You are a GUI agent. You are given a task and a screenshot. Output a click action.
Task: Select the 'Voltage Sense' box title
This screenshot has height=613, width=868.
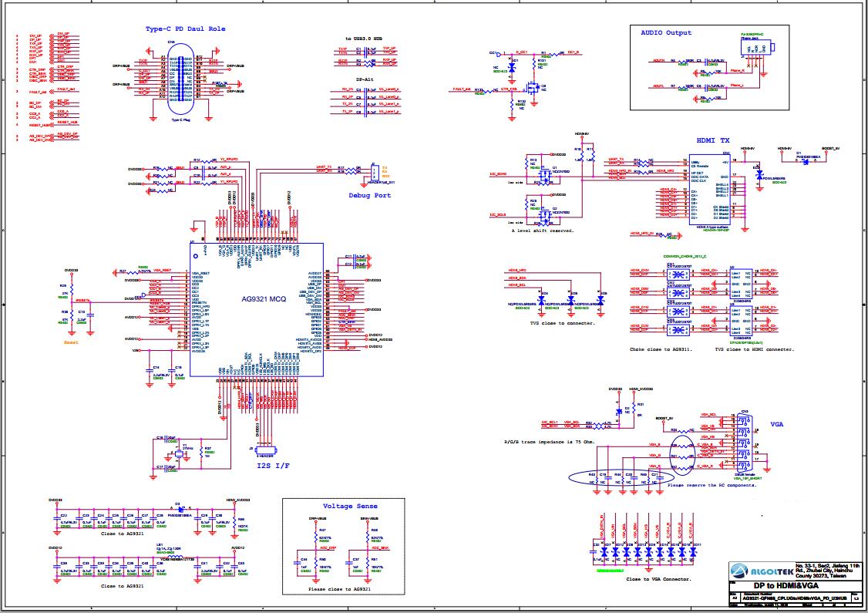(350, 506)
